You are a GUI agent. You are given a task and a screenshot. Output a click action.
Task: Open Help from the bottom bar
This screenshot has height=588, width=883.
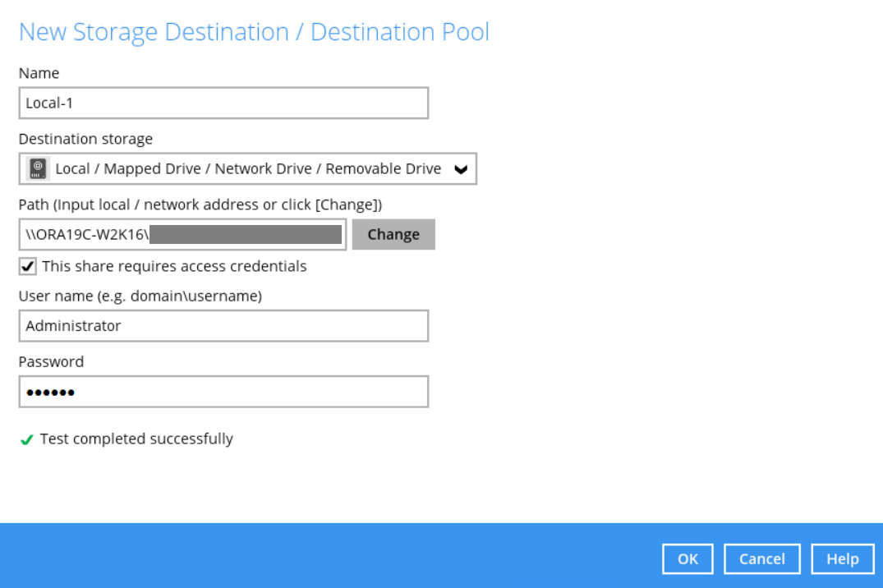[x=842, y=559]
